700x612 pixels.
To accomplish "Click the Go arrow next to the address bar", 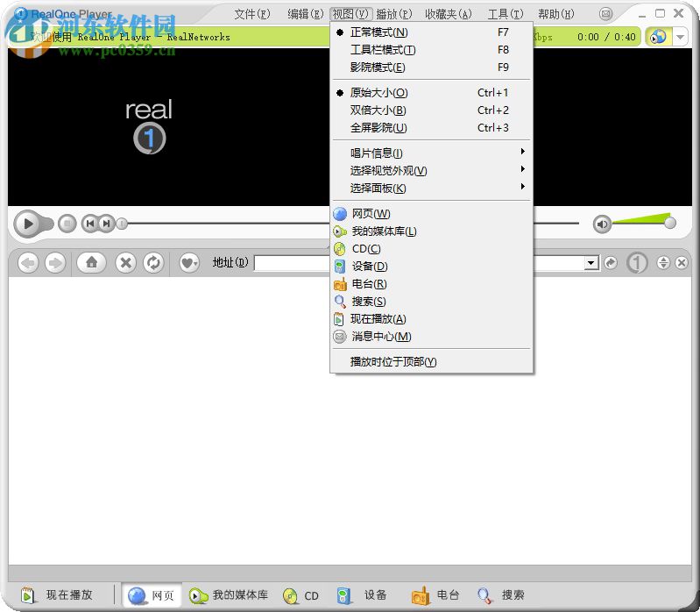I will [x=611, y=263].
